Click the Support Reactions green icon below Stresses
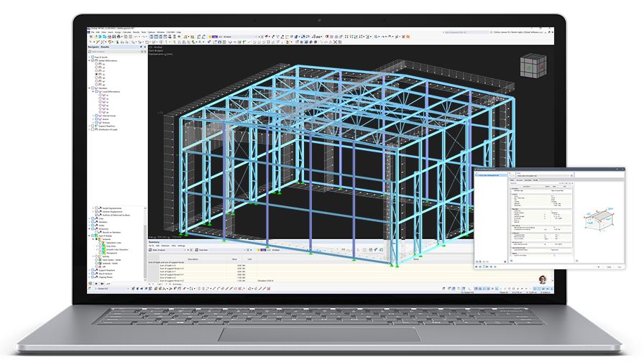644x362 pixels. pyautogui.click(x=96, y=126)
